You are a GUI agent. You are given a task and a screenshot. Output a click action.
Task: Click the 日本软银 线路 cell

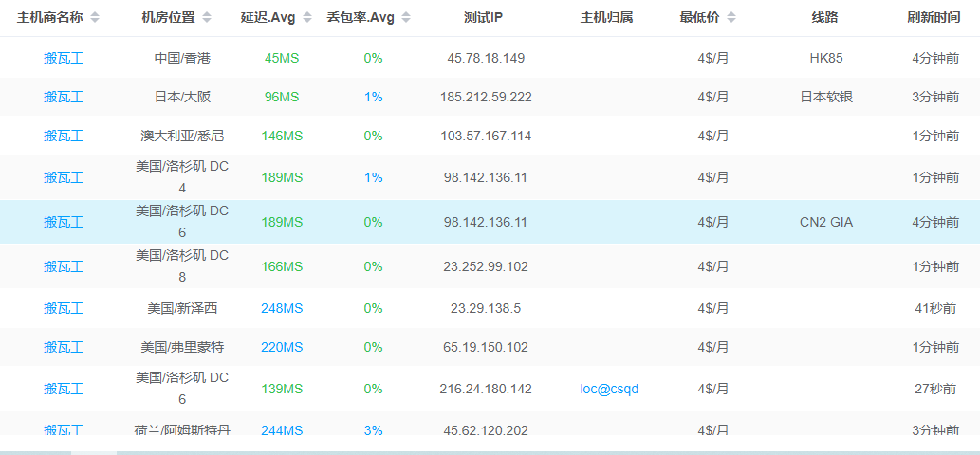pos(825,97)
